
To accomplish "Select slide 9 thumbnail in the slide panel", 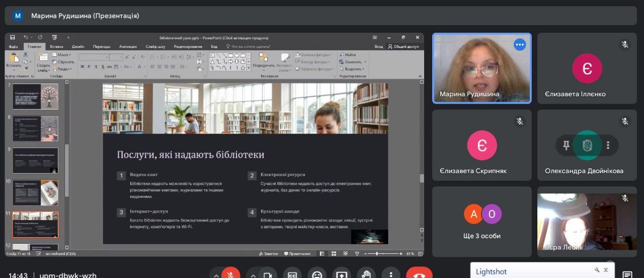I will 35,160.
